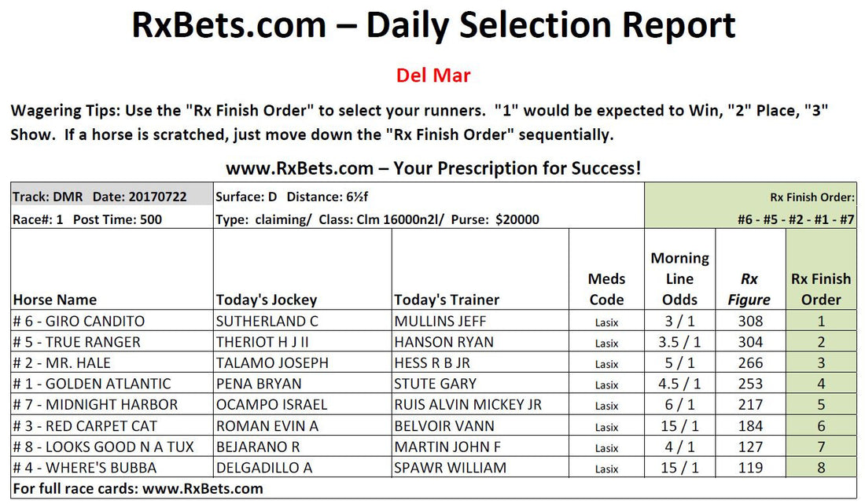Image resolution: width=865 pixels, height=504 pixels.
Task: Click the RxBets.com Your Prescription tagline
Action: (433, 167)
